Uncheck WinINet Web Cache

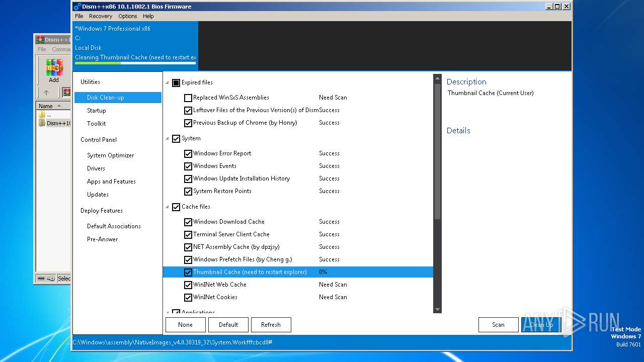click(x=188, y=285)
